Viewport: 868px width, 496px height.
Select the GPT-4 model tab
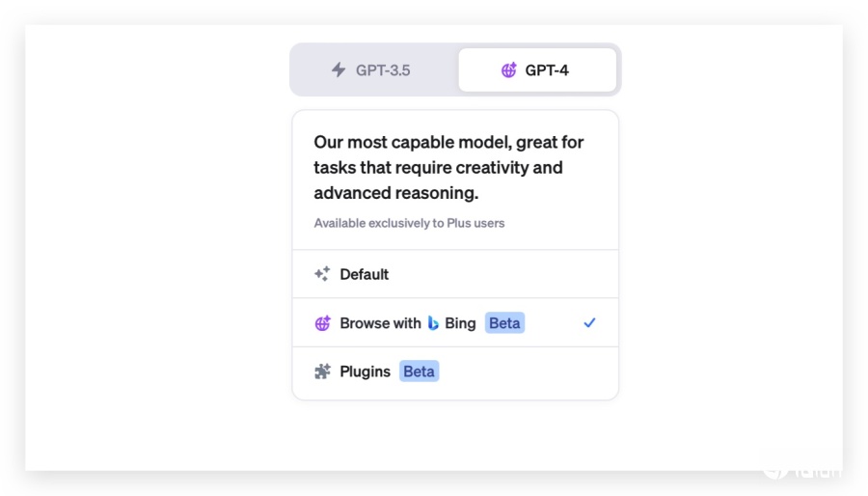pyautogui.click(x=537, y=69)
